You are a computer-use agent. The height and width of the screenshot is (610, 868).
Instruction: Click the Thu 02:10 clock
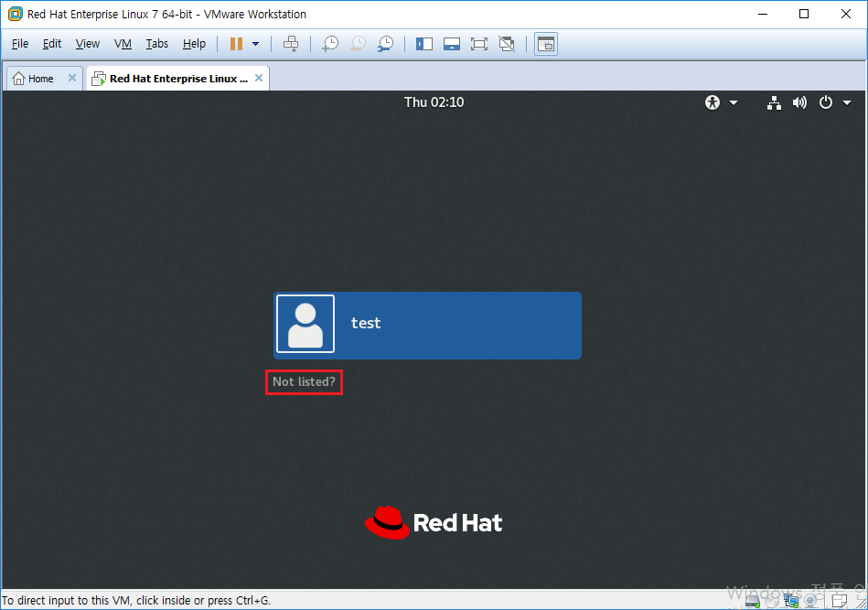434,102
